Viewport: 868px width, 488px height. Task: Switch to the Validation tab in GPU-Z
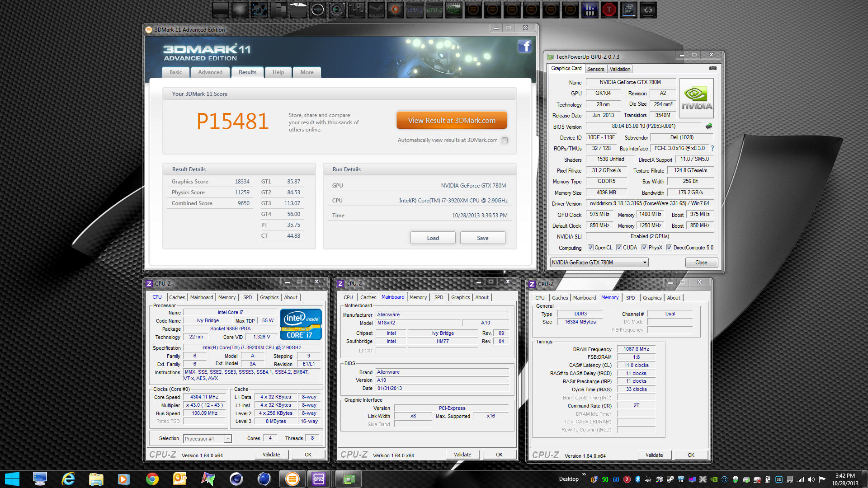pos(620,69)
